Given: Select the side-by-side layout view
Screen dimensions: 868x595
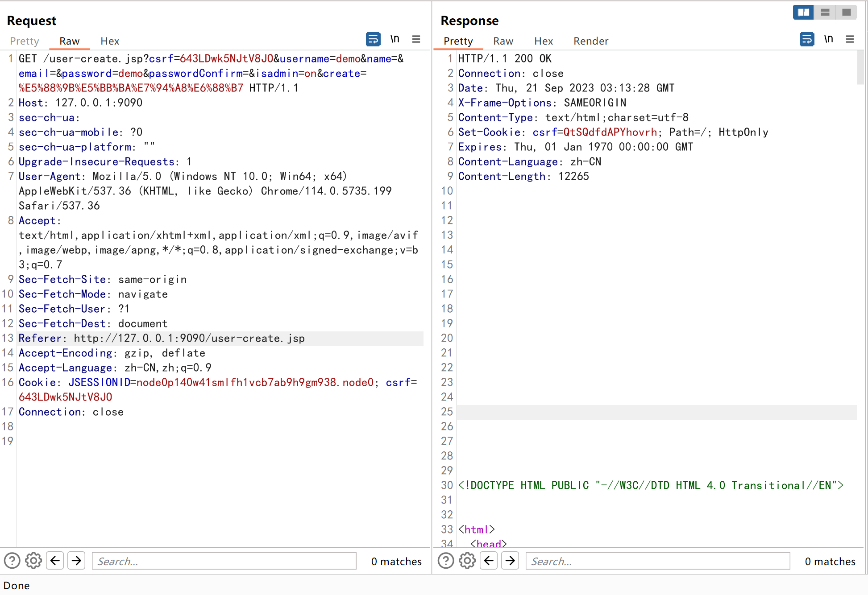Looking at the screenshot, I should [803, 12].
